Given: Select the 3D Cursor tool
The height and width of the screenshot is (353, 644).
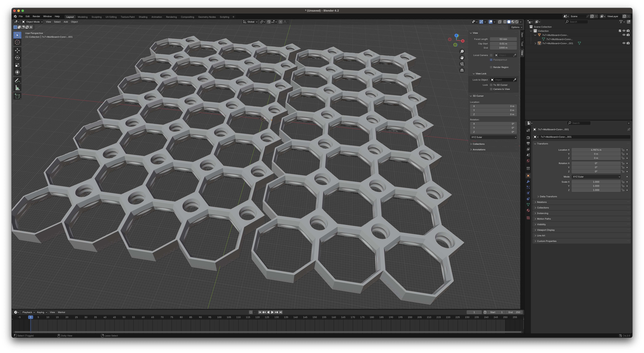Looking at the screenshot, I should 17,42.
